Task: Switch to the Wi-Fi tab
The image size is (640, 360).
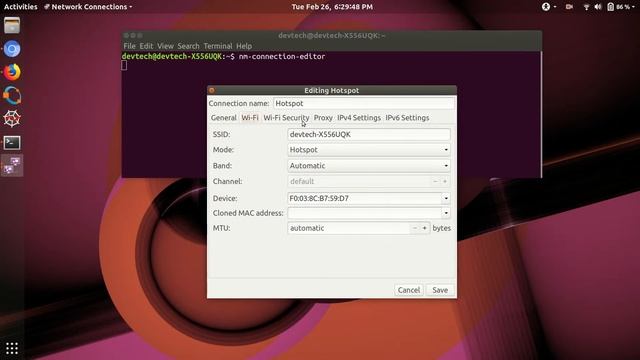Action: pos(250,118)
